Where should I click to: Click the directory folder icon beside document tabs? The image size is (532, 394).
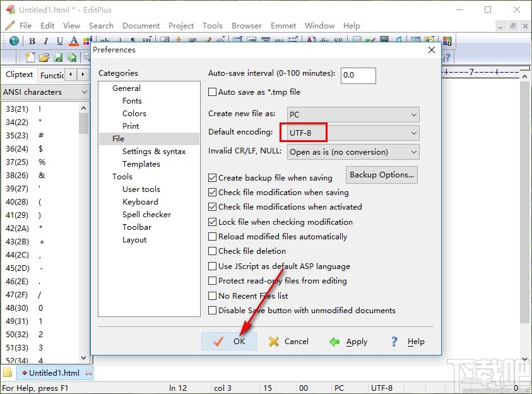(x=8, y=373)
